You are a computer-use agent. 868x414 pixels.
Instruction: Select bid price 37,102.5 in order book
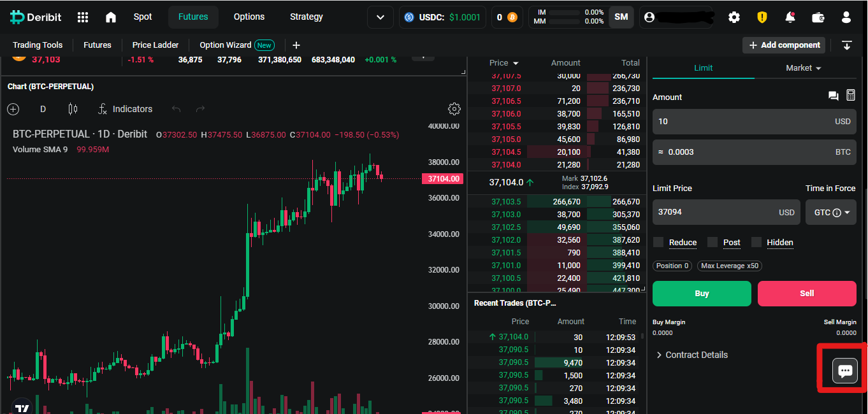506,227
